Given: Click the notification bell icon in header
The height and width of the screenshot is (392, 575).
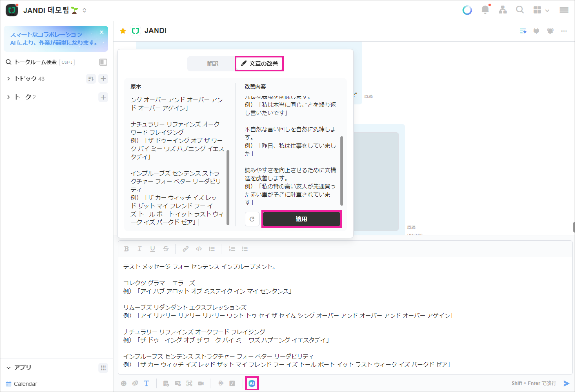Looking at the screenshot, I should click(485, 10).
